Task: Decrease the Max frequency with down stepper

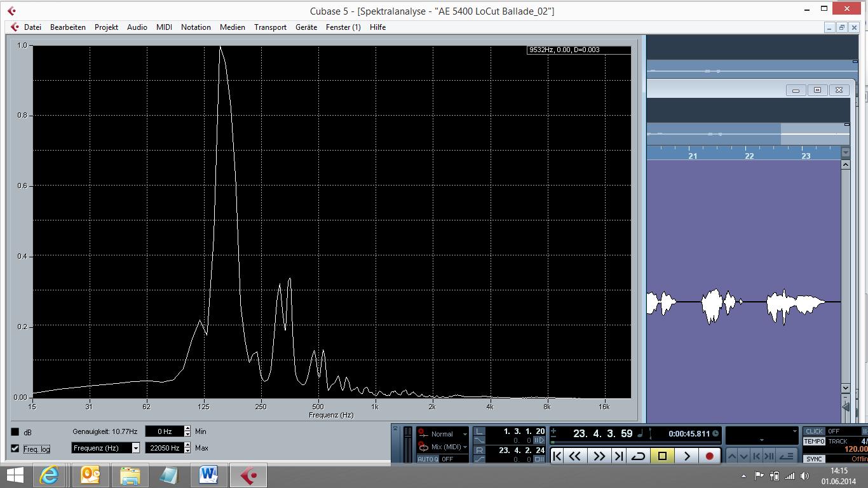Action: coord(187,451)
